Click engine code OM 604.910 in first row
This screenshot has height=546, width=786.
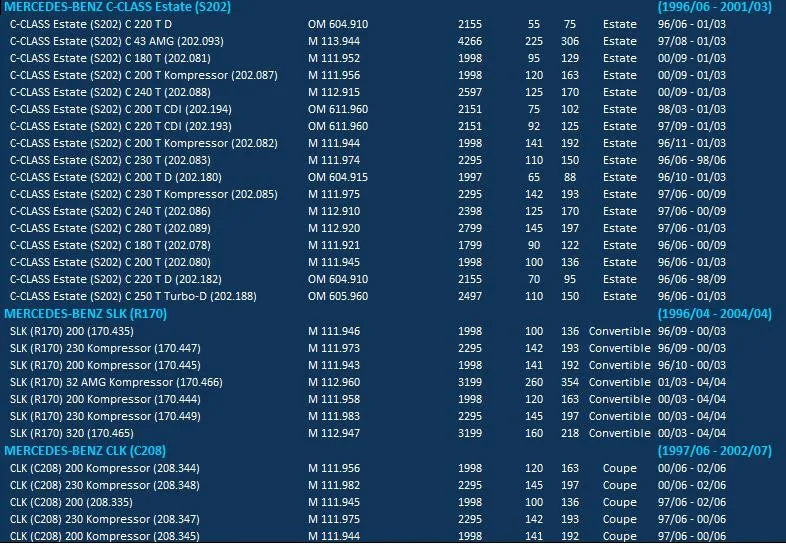pos(338,24)
